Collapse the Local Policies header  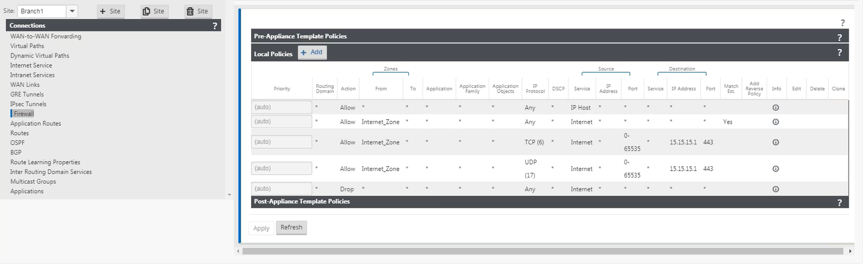(x=550, y=52)
